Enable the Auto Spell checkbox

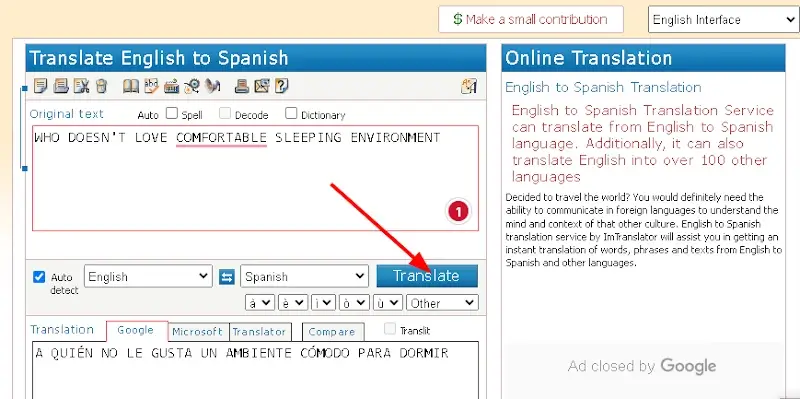(172, 113)
